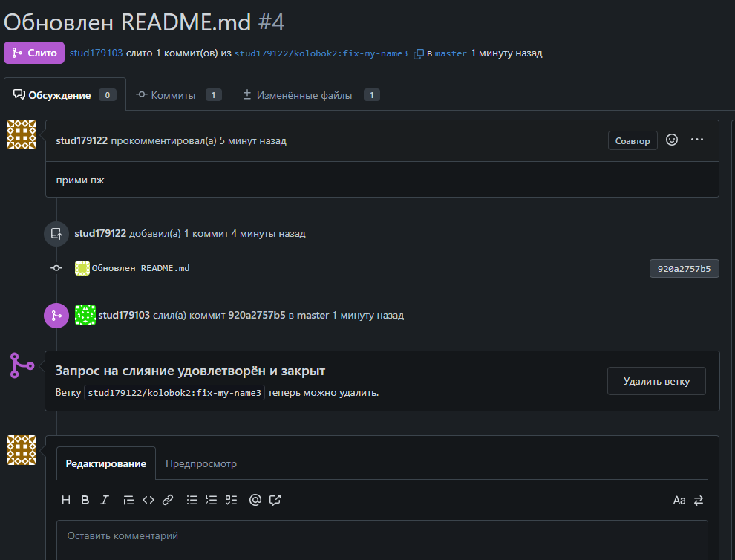Click the Удалить ветку button
Screen dimensions: 735x560
(x=656, y=381)
